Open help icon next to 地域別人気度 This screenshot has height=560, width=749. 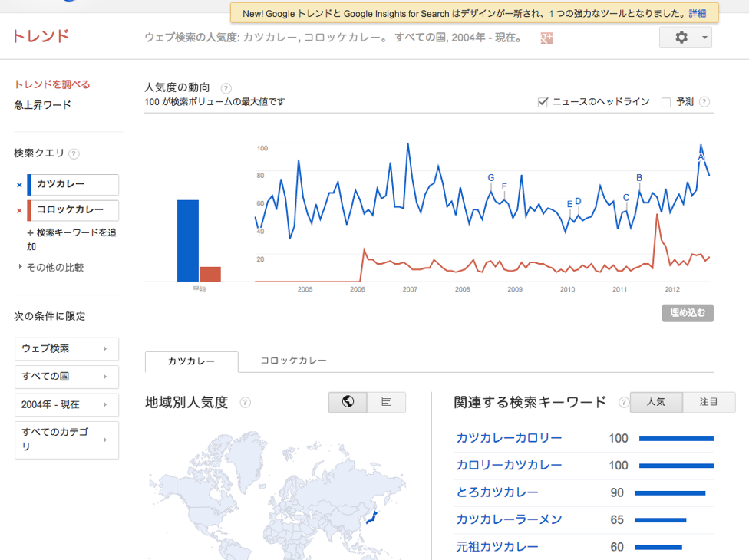click(245, 403)
